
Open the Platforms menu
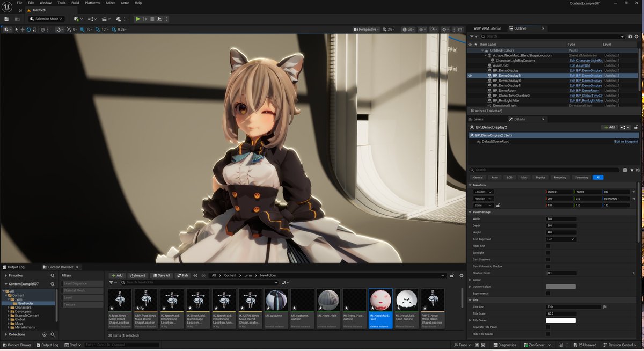(x=92, y=3)
